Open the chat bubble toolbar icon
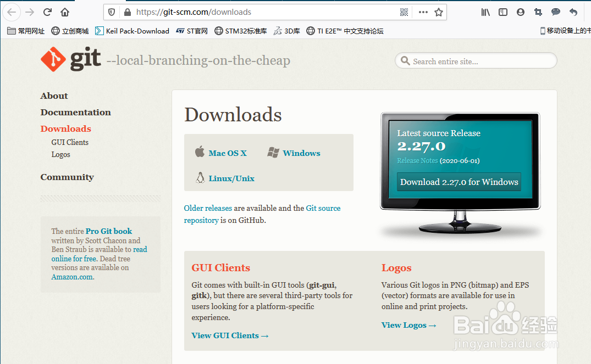This screenshot has width=591, height=364. point(556,12)
